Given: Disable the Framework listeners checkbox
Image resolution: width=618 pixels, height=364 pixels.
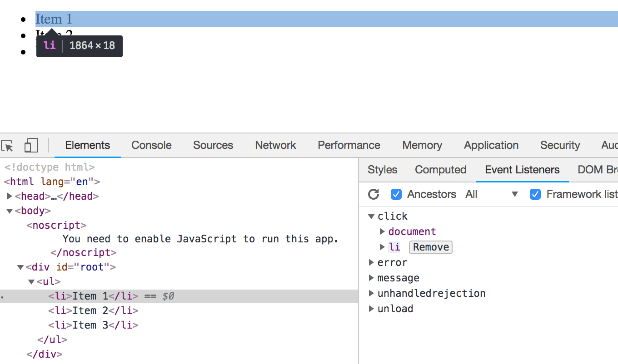Looking at the screenshot, I should pyautogui.click(x=535, y=194).
